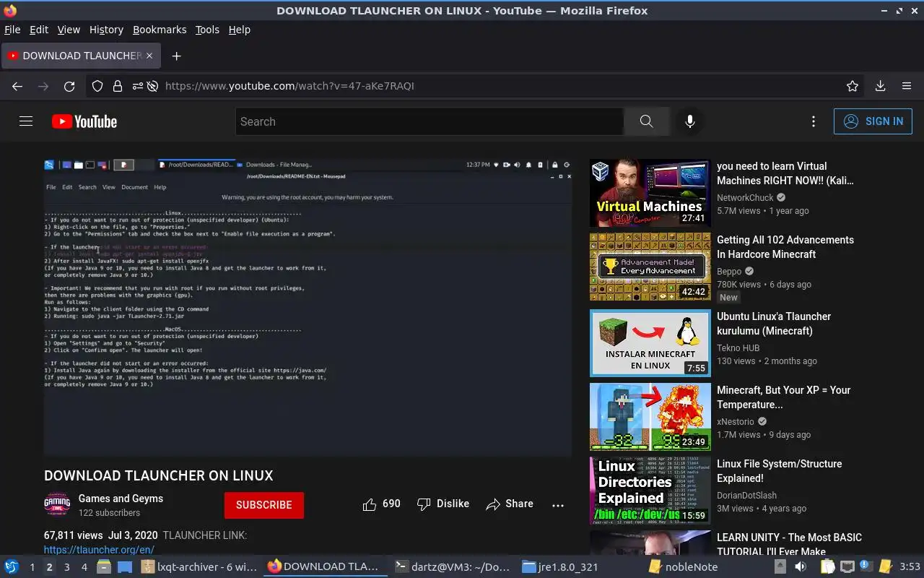Open 'LEARN UNITY - The Most BASIC' video
Image resolution: width=924 pixels, height=578 pixels.
pyautogui.click(x=789, y=545)
